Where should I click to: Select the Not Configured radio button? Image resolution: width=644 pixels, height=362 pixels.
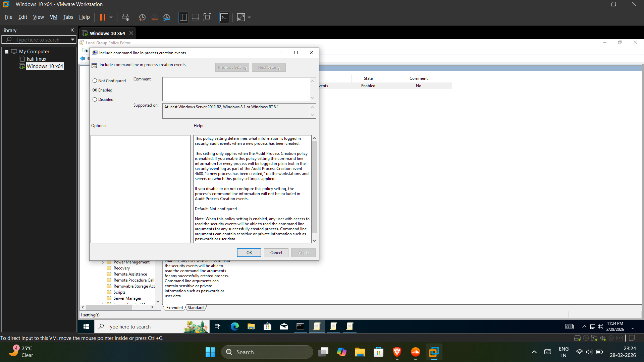click(95, 81)
